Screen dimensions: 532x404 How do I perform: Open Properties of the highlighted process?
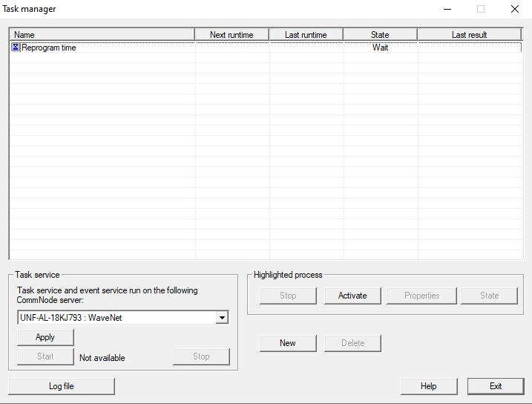421,296
